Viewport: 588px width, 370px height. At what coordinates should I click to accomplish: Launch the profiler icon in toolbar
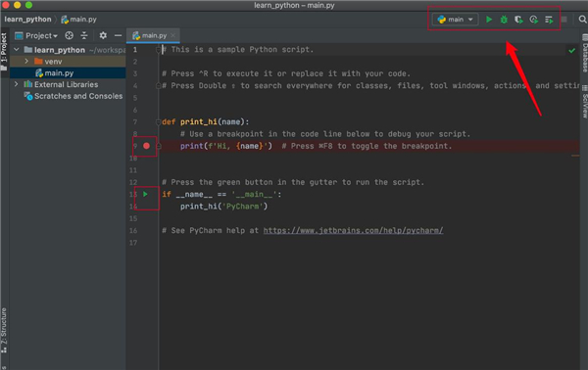pyautogui.click(x=534, y=20)
